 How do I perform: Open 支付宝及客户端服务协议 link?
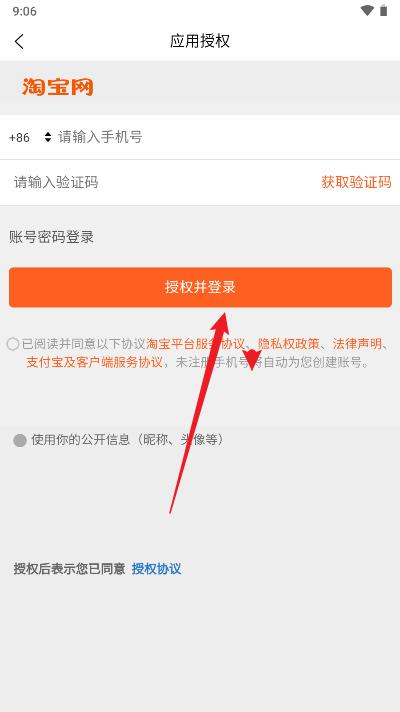coord(94,362)
